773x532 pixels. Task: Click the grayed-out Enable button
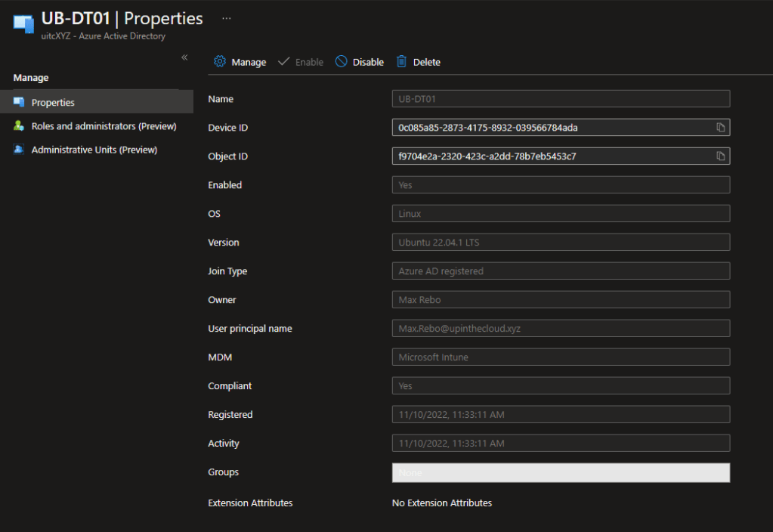click(x=301, y=62)
